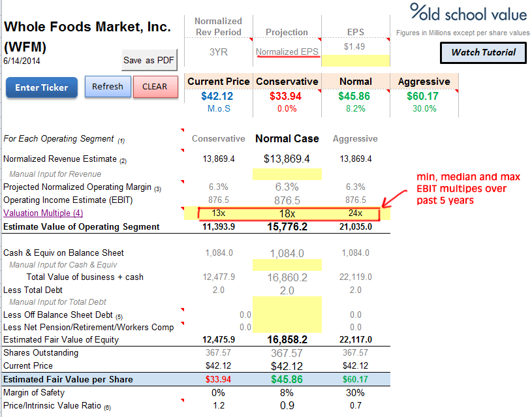The height and width of the screenshot is (417, 532).
Task: Click the Operating Income Estimate (EBIT) label
Action: pos(68,200)
